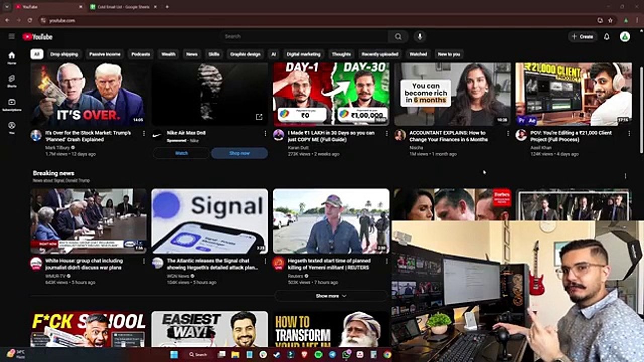Open the ACCOUNTANT EXPLAINS video title

click(449, 136)
